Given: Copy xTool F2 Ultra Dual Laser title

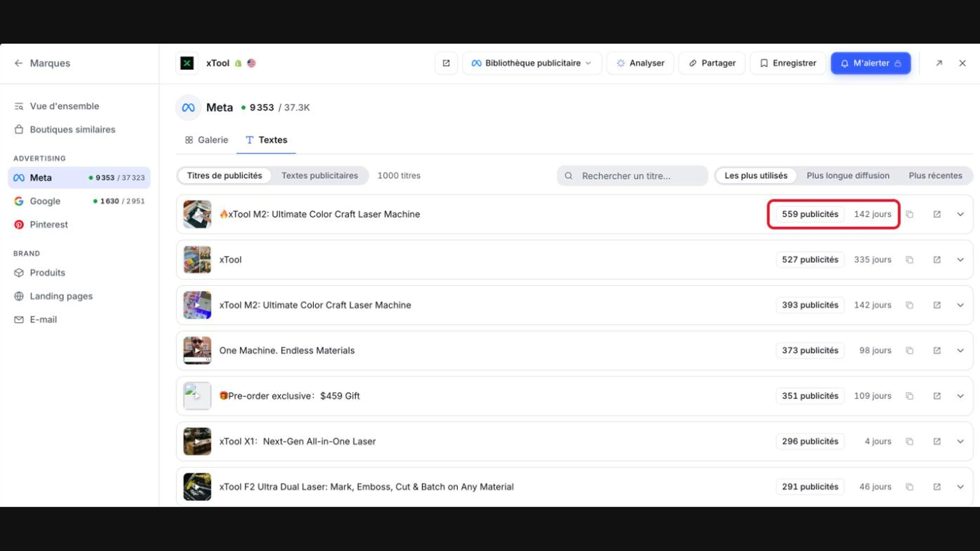Looking at the screenshot, I should [910, 487].
